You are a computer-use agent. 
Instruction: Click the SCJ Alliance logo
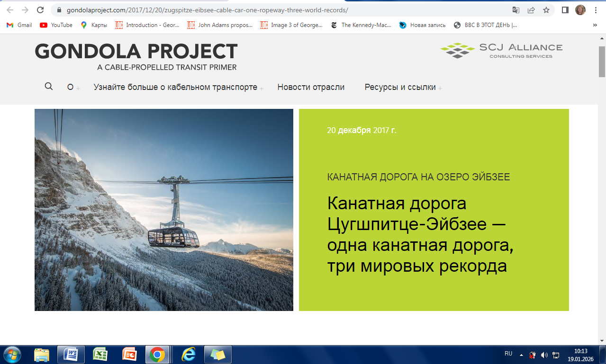pos(501,50)
